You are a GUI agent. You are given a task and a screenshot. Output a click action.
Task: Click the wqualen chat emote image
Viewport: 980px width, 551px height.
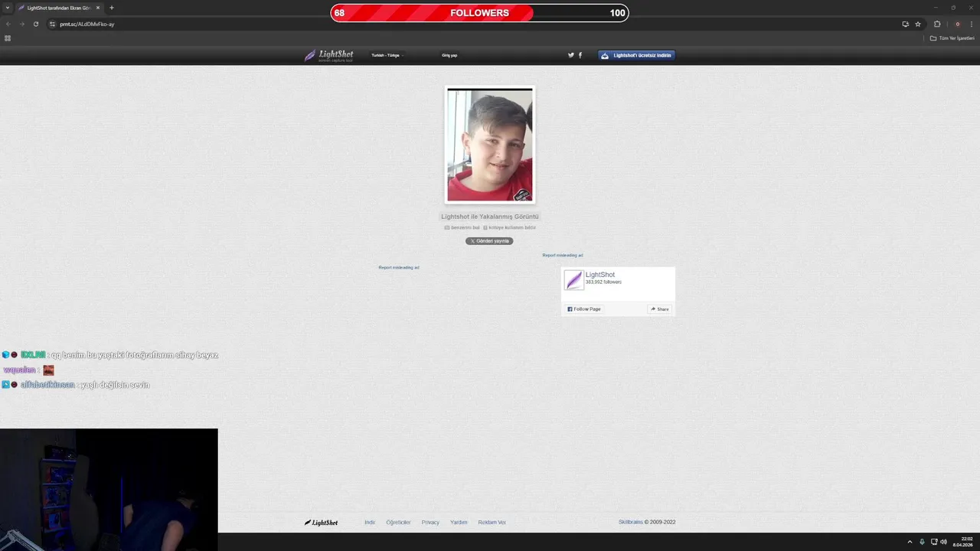[x=48, y=370]
